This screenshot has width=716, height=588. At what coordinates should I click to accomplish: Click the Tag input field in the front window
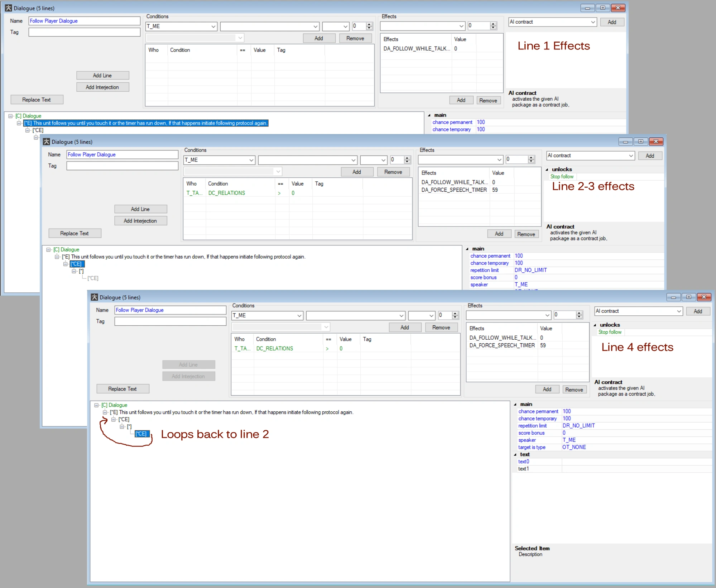(x=170, y=321)
